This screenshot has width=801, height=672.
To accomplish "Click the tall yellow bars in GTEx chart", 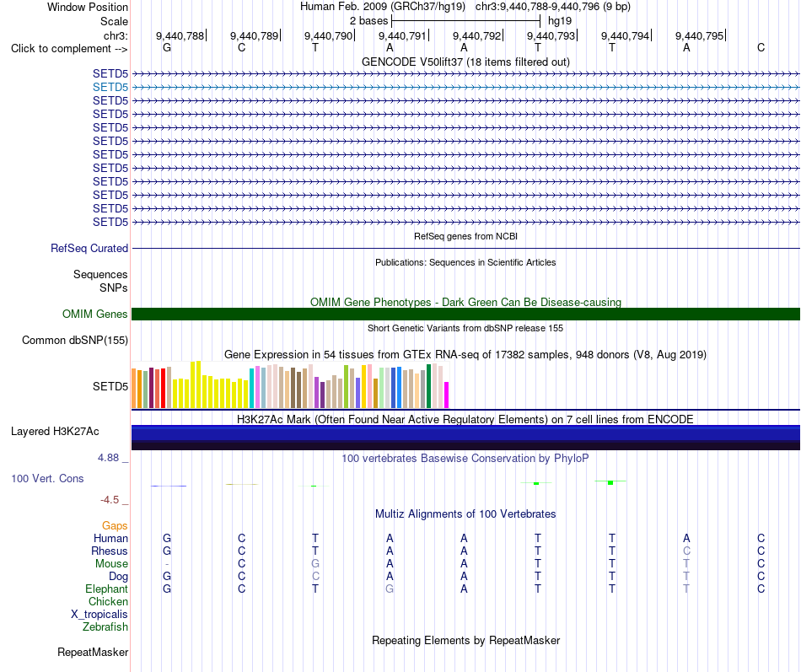I will click(x=196, y=384).
